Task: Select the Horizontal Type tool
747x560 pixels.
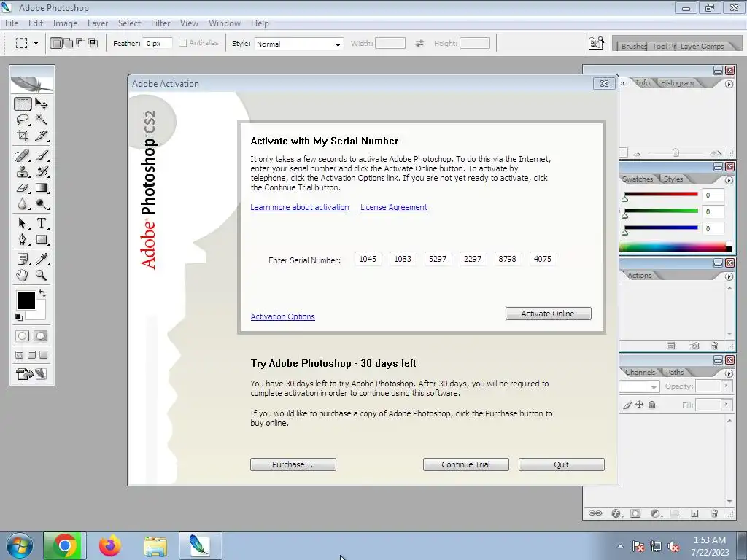Action: 42,223
